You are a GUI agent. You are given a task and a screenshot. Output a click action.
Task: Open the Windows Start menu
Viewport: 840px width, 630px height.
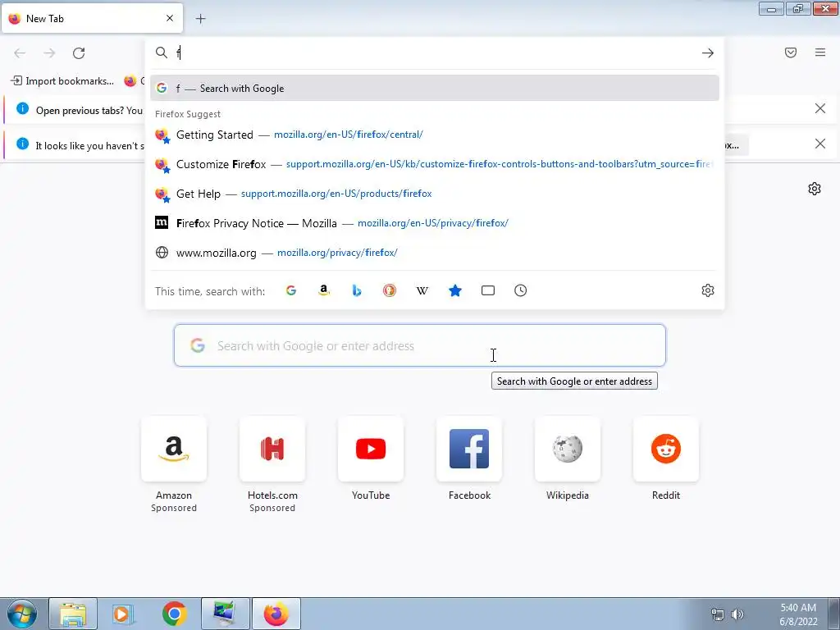tap(22, 614)
